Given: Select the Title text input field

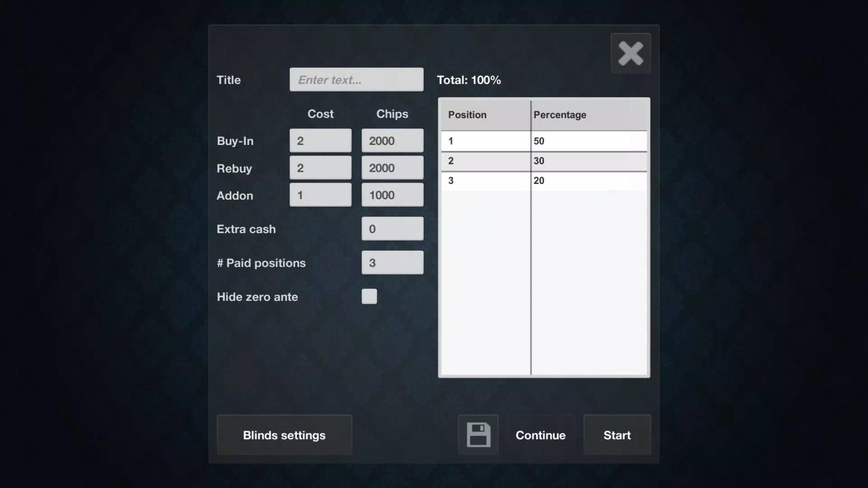Looking at the screenshot, I should pos(357,79).
